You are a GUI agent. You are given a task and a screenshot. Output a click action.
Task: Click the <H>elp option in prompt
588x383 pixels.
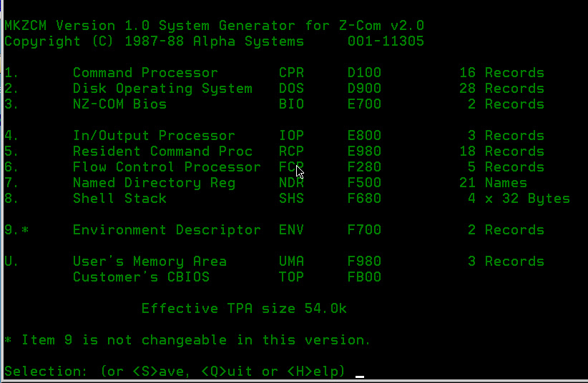click(x=317, y=372)
